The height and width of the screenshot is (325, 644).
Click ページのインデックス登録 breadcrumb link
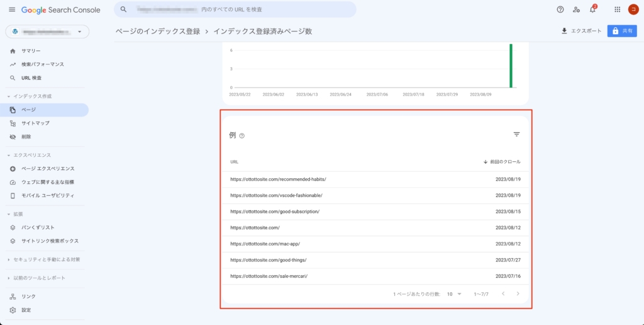pyautogui.click(x=158, y=31)
